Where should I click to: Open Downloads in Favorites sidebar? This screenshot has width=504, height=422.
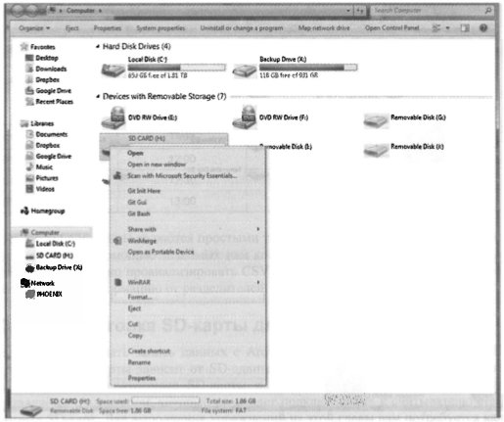(x=51, y=69)
